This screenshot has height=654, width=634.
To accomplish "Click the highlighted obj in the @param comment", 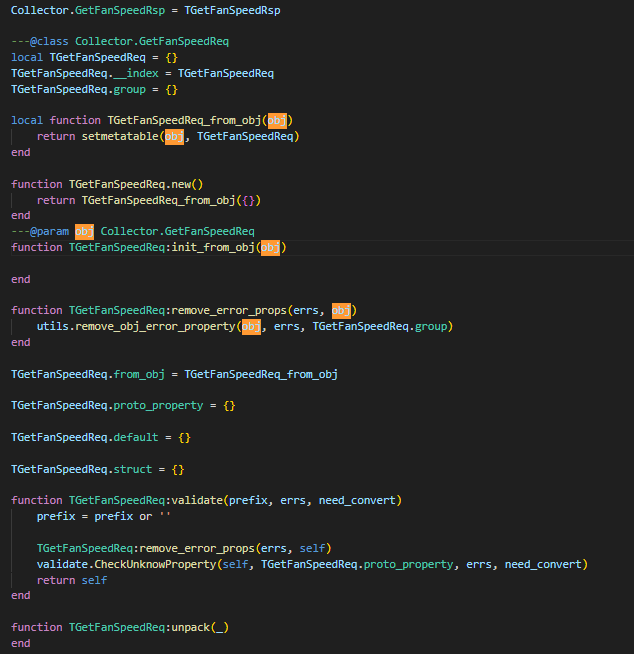I will (x=84, y=231).
